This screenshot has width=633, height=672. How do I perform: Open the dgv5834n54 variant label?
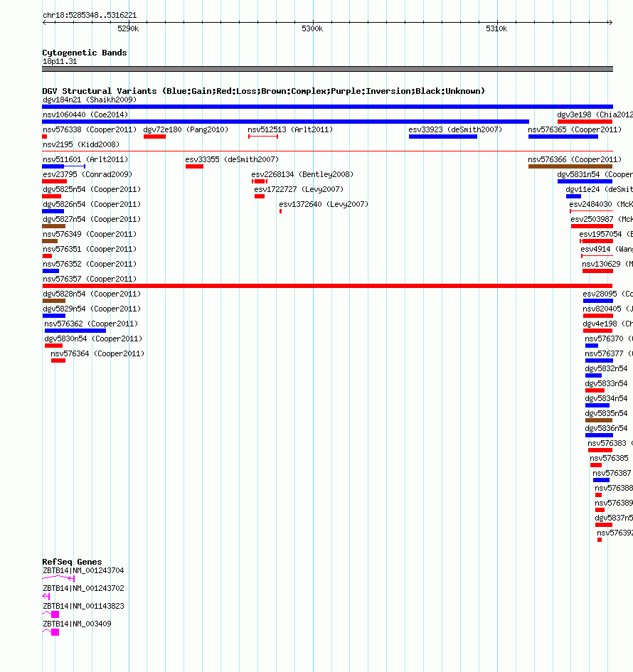[x=606, y=400]
